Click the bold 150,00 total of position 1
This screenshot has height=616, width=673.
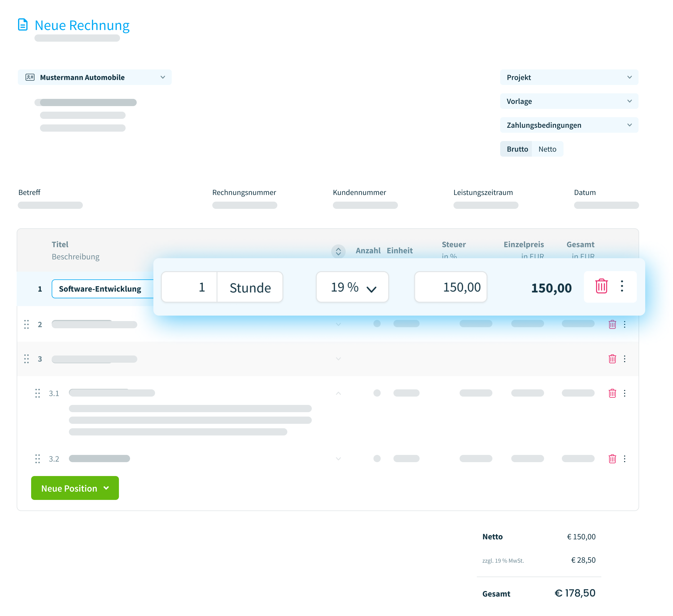coord(551,288)
